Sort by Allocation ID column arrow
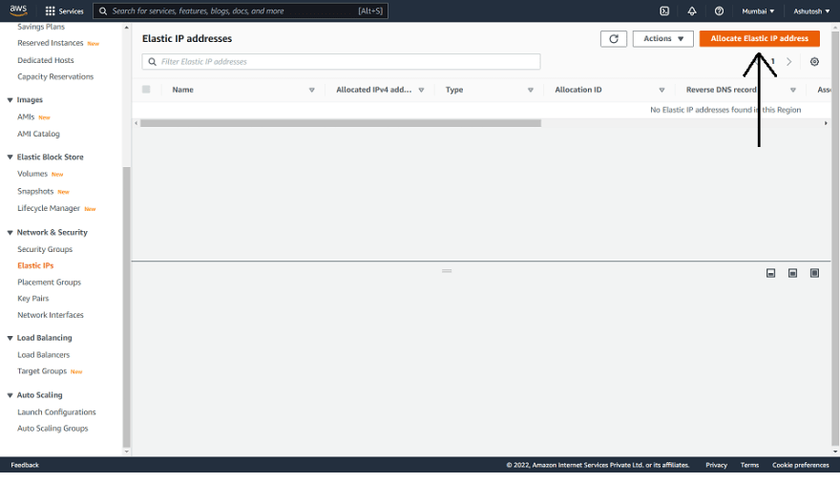Image resolution: width=840 pixels, height=504 pixels. [661, 90]
